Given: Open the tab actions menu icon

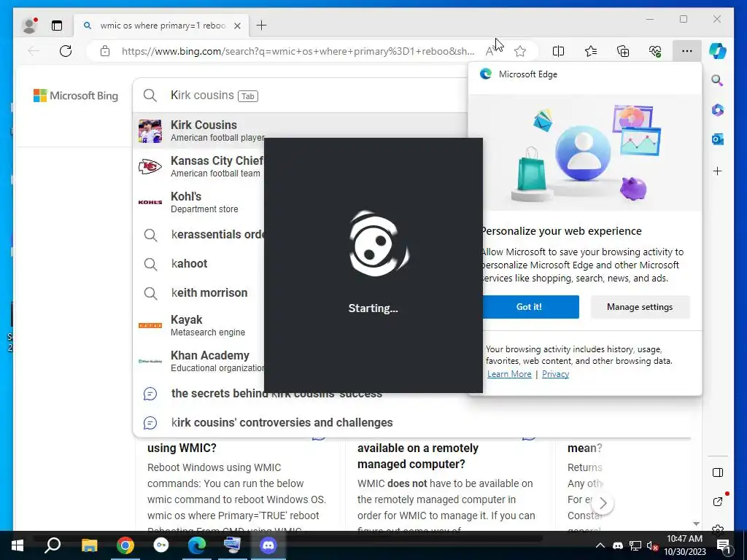Looking at the screenshot, I should tap(57, 26).
